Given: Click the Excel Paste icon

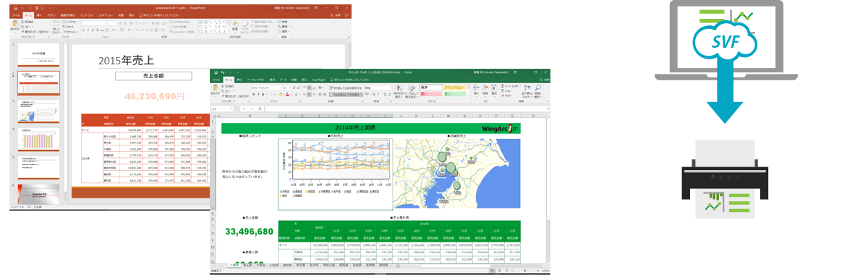Looking at the screenshot, I should 216,88.
